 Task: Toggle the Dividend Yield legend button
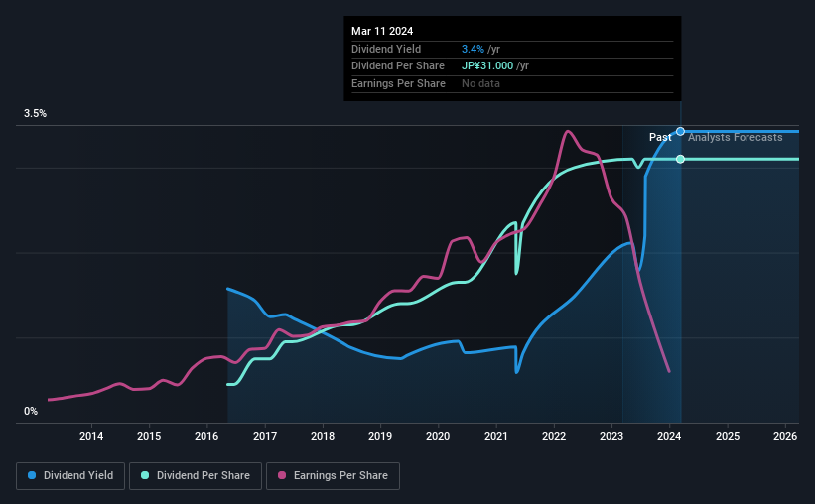click(x=70, y=476)
